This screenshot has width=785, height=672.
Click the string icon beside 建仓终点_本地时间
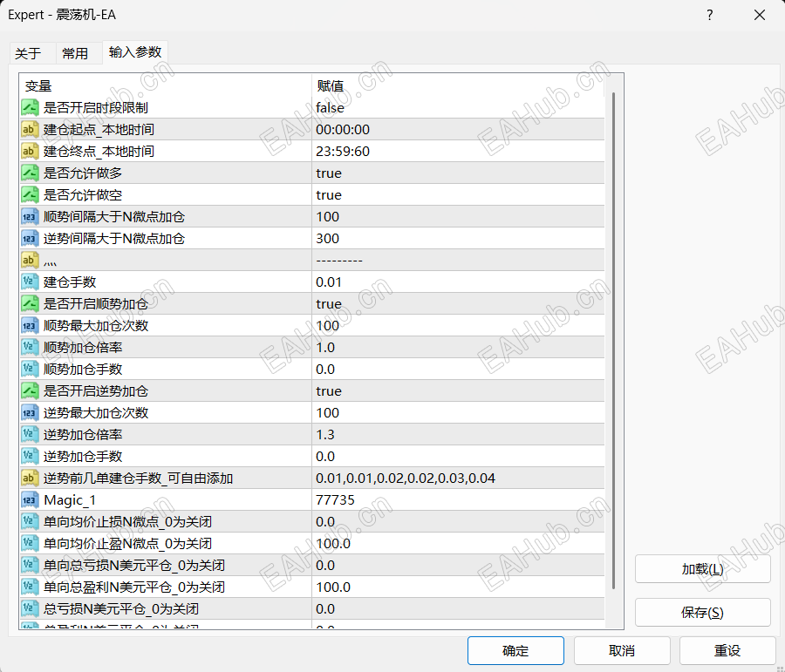[x=30, y=151]
